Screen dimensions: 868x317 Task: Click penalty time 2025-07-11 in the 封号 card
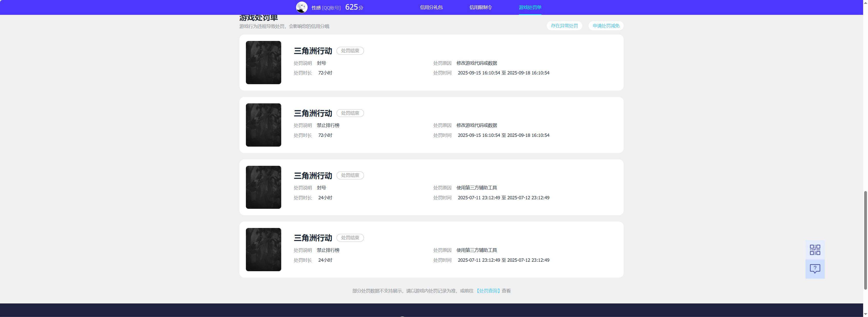pos(504,198)
